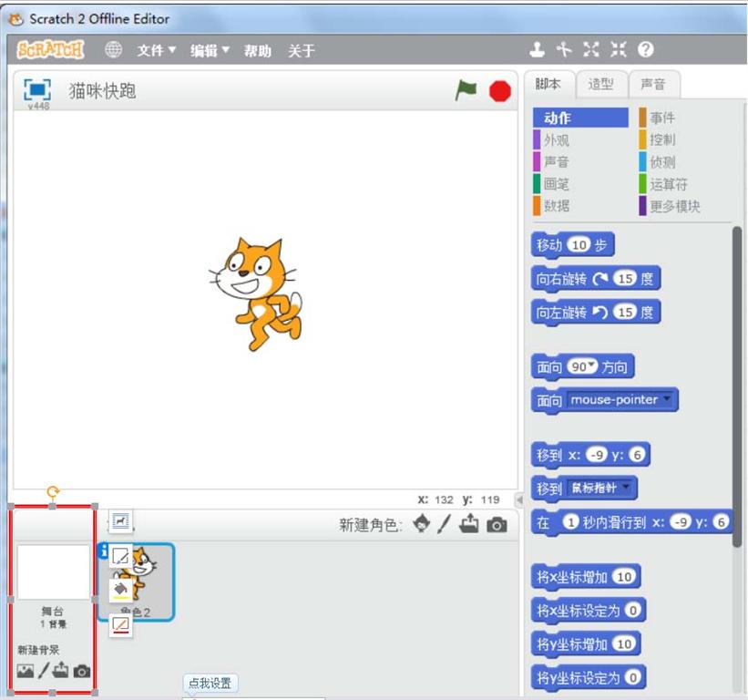Open the 编辑 menu

click(210, 51)
